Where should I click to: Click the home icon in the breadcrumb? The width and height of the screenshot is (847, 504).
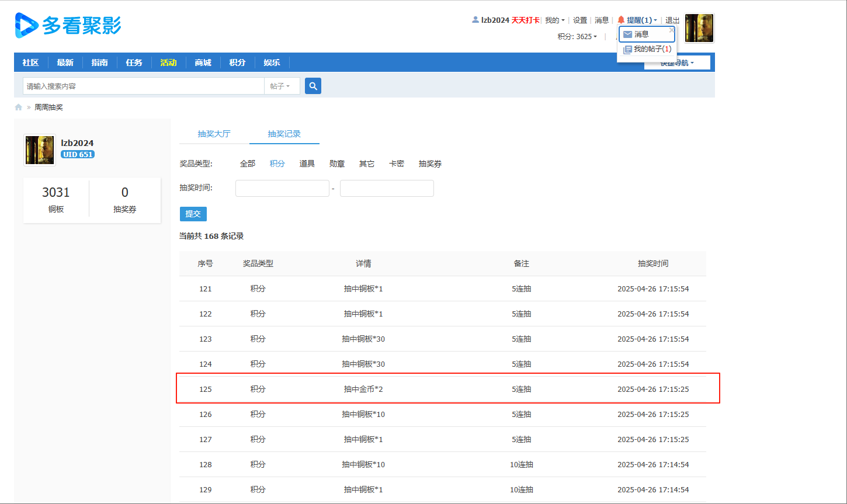[x=18, y=107]
